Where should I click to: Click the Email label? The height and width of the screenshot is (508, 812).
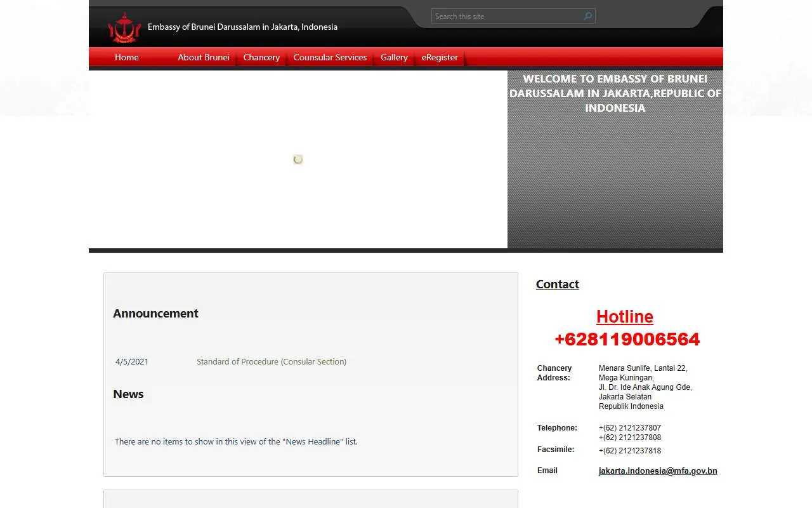[547, 471]
